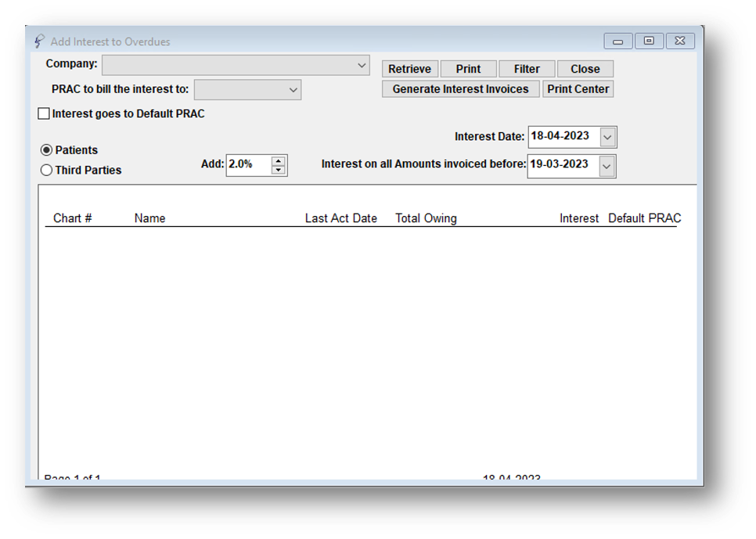Click Generate Interest Invoices
756x539 pixels.
(460, 89)
